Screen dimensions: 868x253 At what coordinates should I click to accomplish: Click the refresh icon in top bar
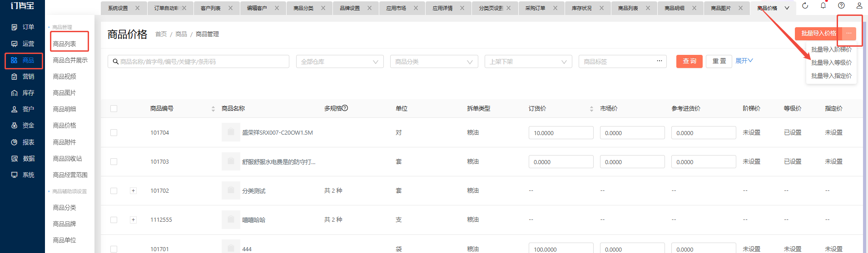click(x=805, y=6)
